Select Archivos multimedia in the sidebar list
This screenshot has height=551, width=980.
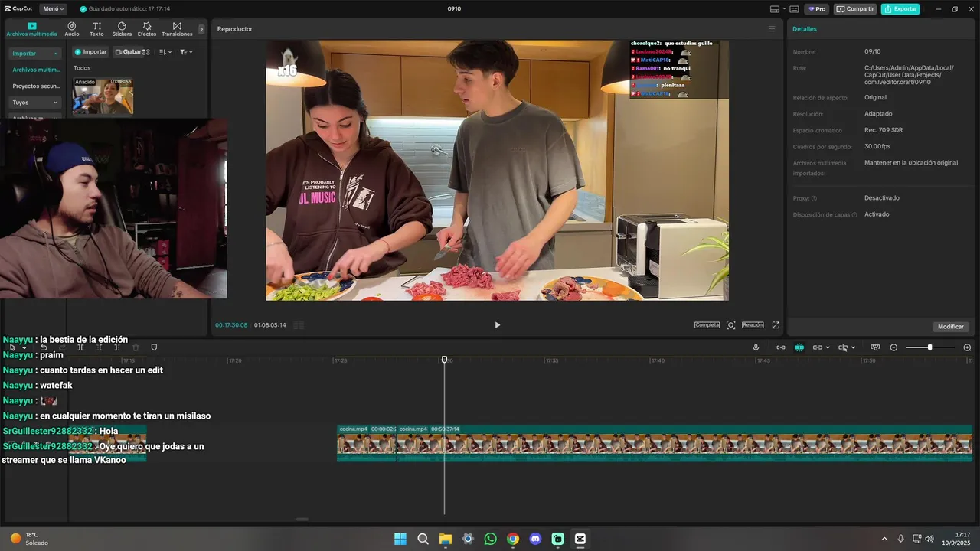coord(35,70)
